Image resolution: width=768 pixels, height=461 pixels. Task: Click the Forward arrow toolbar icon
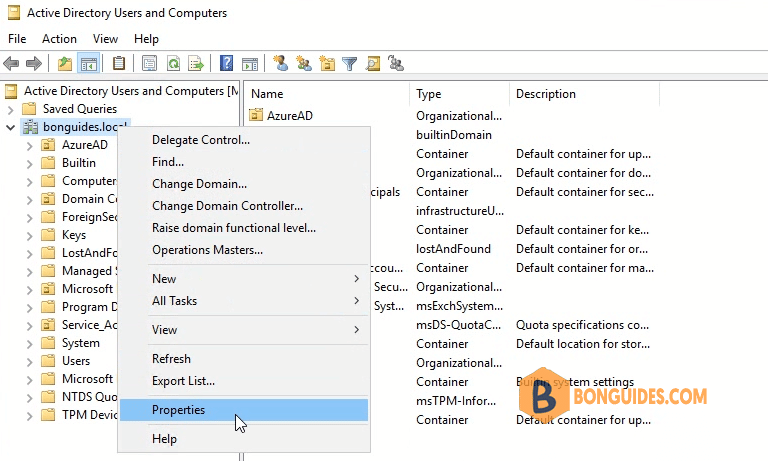coord(34,64)
